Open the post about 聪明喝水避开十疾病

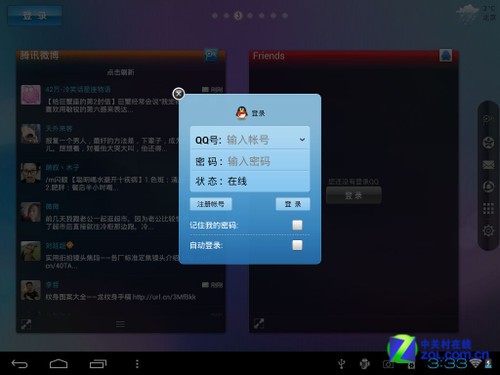point(113,184)
